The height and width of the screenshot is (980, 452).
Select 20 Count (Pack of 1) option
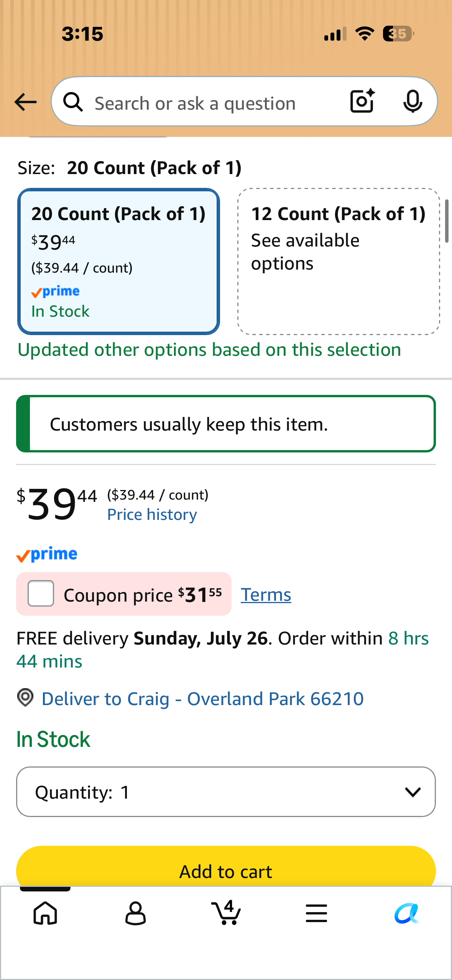[118, 261]
